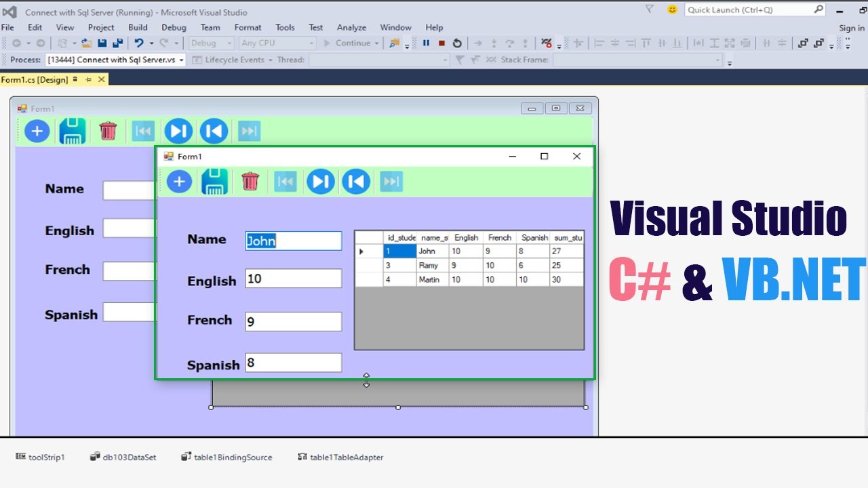Viewport: 868px width, 488px height.
Task: Open the File menu
Action: [x=7, y=27]
